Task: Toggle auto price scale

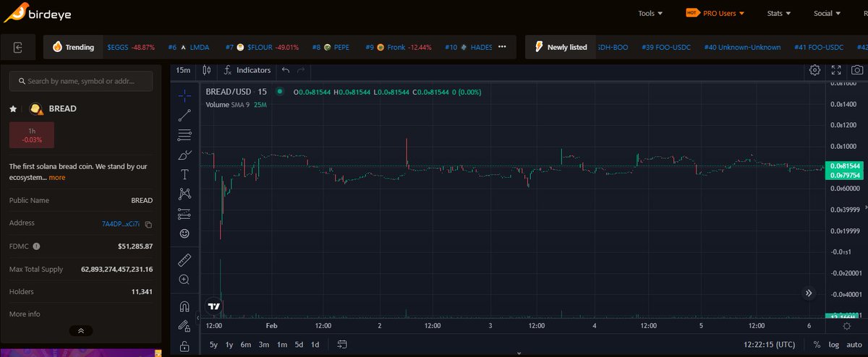Action: click(x=854, y=345)
